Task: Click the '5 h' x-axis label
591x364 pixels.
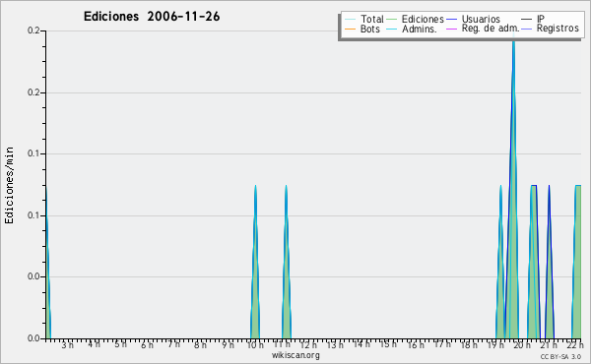Action: tap(120, 344)
